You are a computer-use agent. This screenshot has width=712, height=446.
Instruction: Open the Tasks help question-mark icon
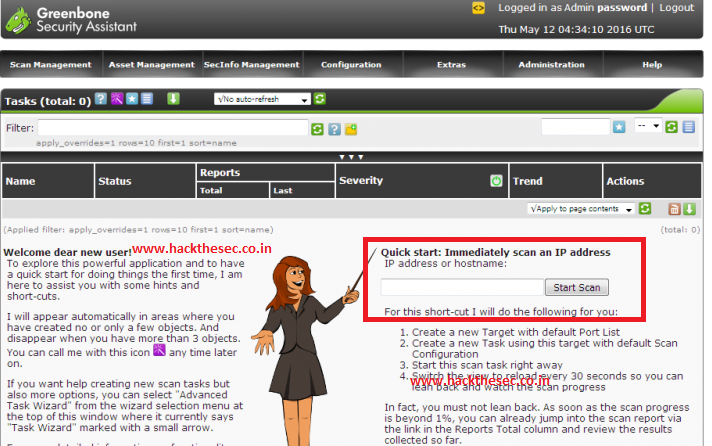(101, 99)
